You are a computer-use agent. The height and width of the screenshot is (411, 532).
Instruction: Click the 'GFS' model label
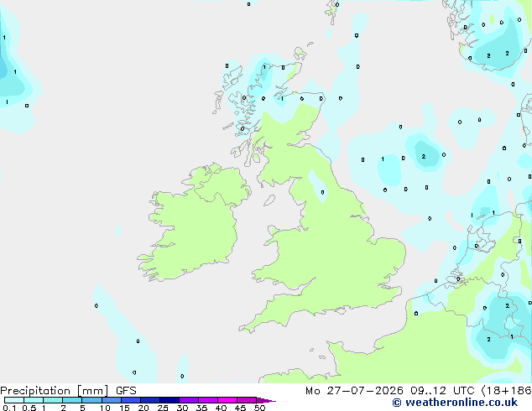click(x=126, y=391)
